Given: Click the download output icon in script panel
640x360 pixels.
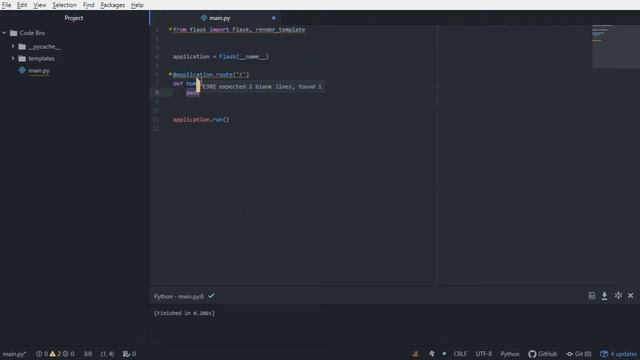Looking at the screenshot, I should point(604,296).
